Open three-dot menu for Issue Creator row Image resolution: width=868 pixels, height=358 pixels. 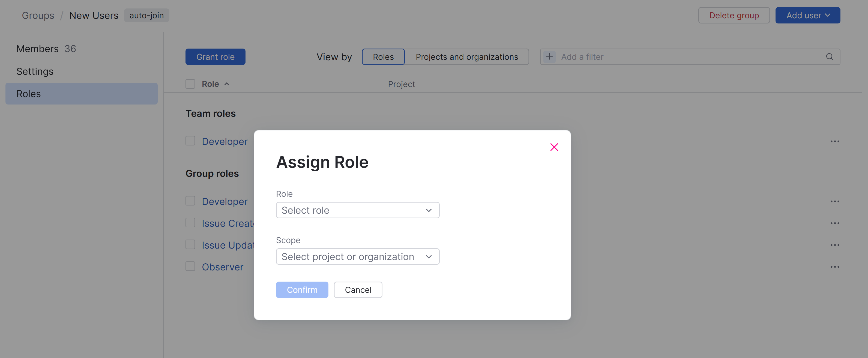(x=834, y=223)
